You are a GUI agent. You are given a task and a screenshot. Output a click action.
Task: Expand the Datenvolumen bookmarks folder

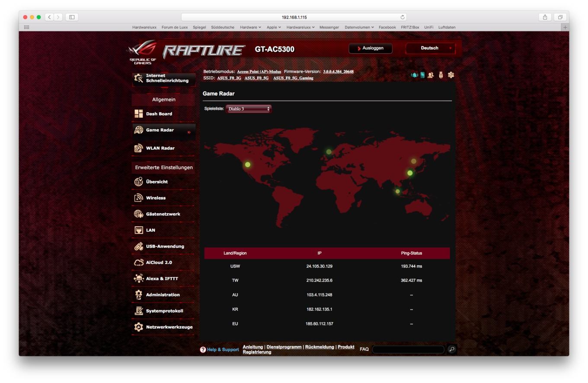pos(359,27)
